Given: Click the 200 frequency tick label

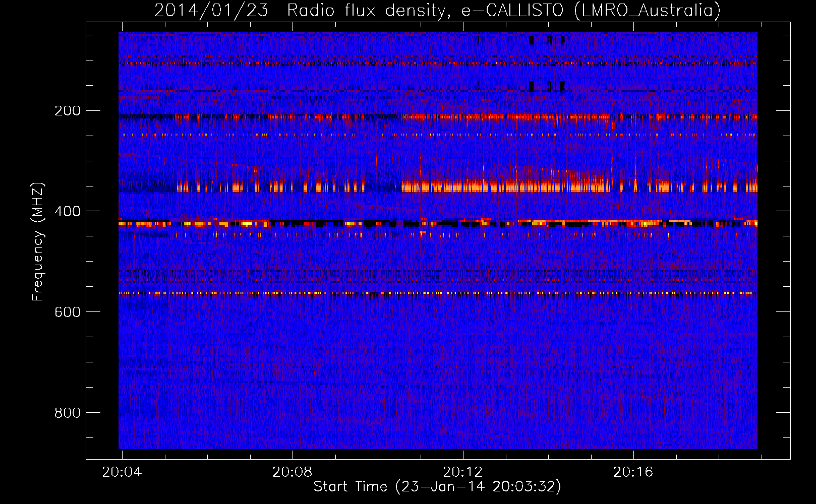Looking at the screenshot, I should click(68, 111).
